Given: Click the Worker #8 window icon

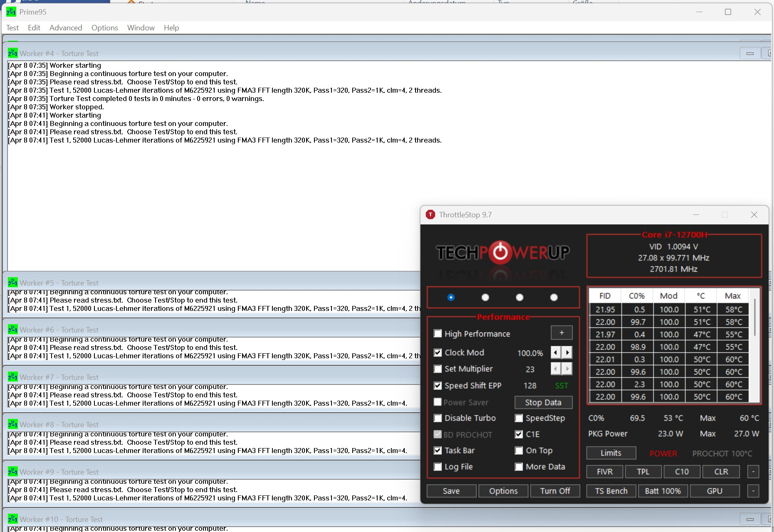Looking at the screenshot, I should (x=13, y=424).
